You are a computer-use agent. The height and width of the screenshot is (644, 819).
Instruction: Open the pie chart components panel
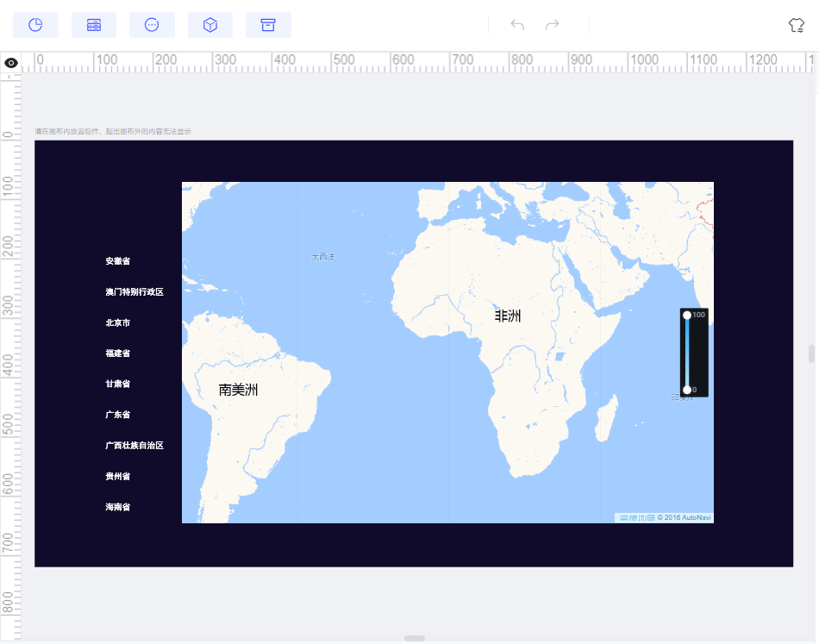[35, 25]
